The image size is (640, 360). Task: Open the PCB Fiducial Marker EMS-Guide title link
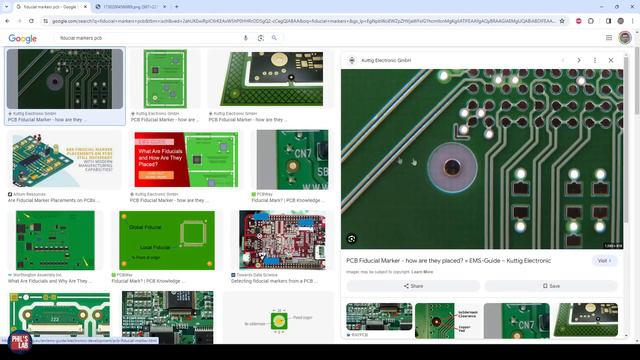click(x=449, y=260)
